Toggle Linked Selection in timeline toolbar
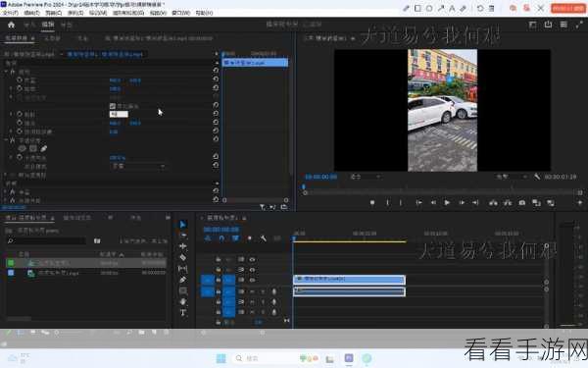Image resolution: width=588 pixels, height=368 pixels. coord(235,238)
